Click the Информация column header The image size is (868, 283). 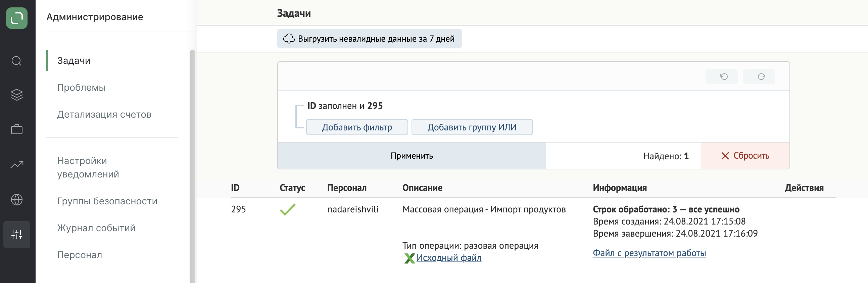pos(620,188)
